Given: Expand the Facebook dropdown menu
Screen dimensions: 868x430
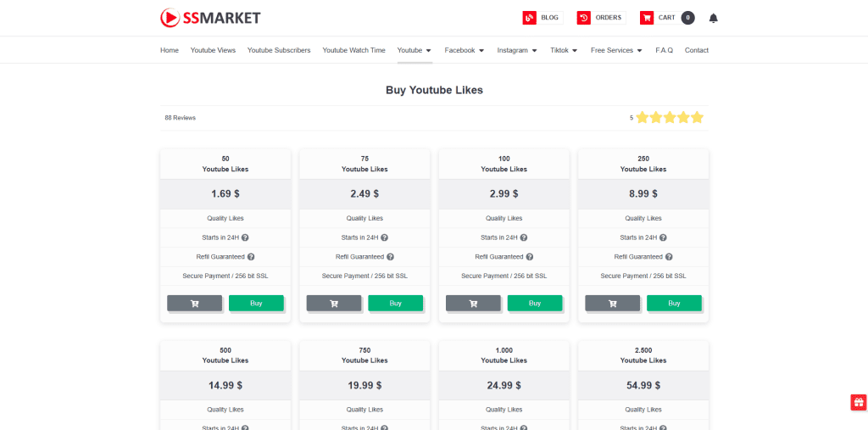Looking at the screenshot, I should (465, 50).
